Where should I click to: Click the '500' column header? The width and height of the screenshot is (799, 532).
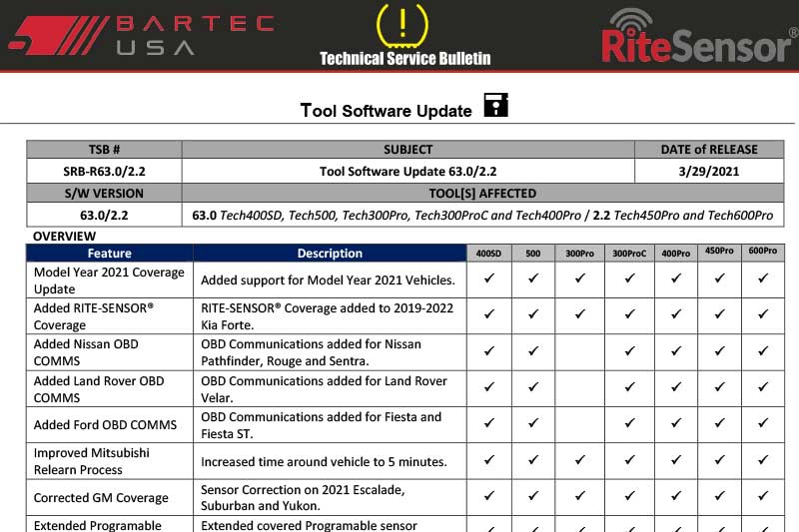533,253
